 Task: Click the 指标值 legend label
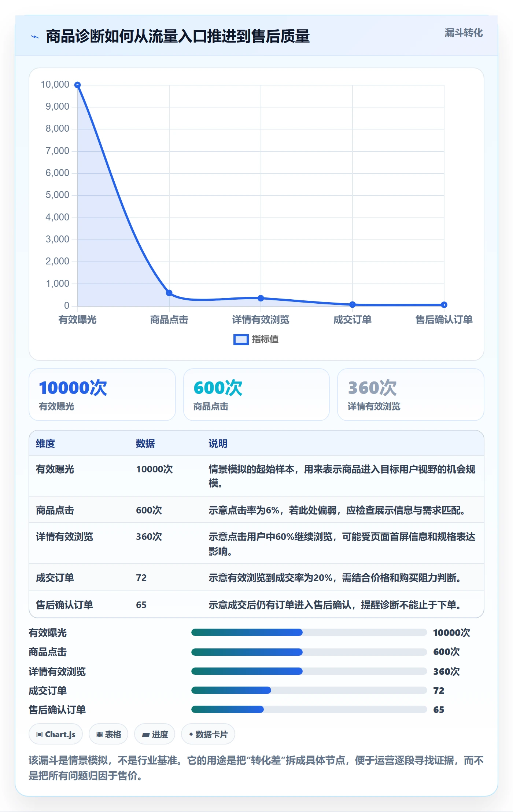point(265,340)
